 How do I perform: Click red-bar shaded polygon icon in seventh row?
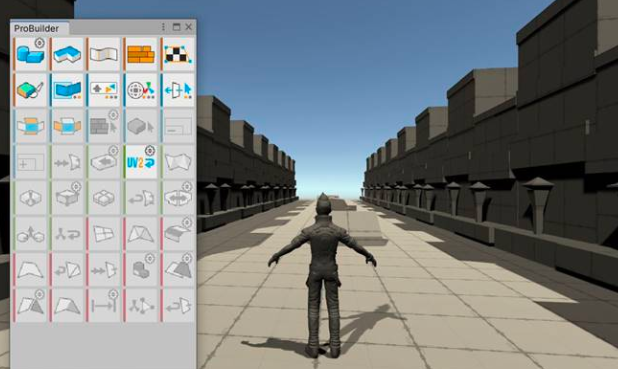pos(179,270)
